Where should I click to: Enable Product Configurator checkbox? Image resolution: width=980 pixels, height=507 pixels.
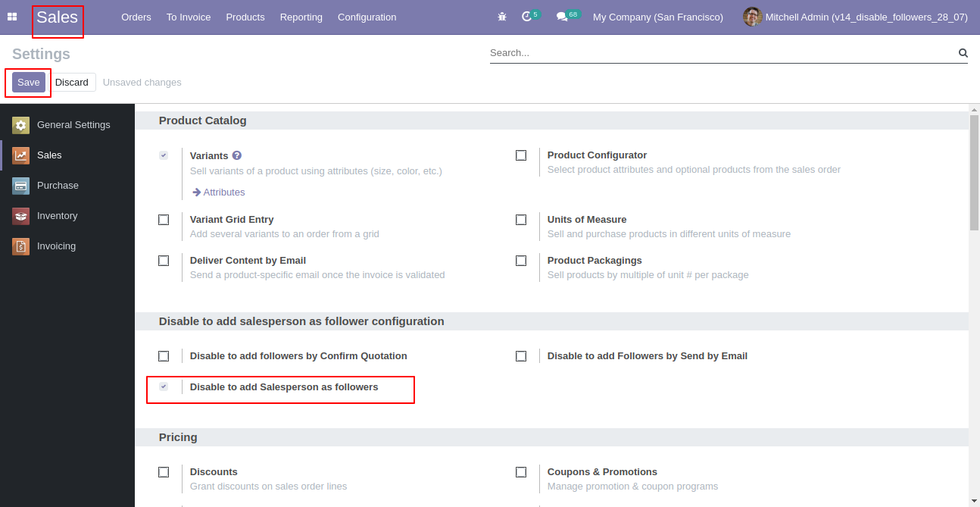coord(521,155)
